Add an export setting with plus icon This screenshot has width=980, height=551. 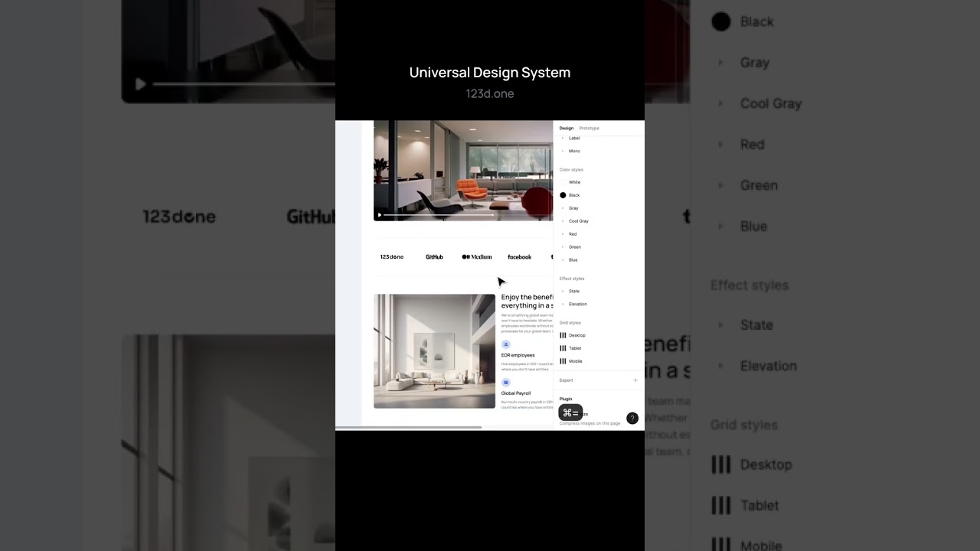tap(635, 380)
